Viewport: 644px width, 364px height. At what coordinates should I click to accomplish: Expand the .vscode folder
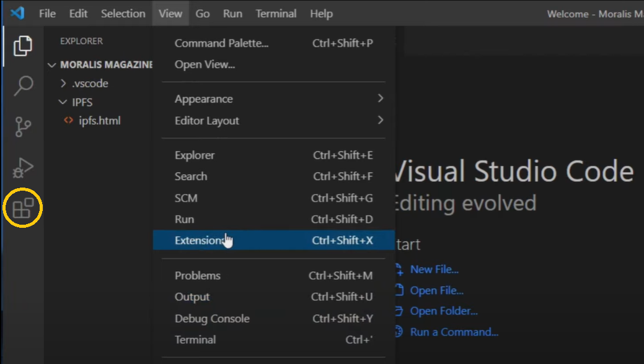click(63, 84)
